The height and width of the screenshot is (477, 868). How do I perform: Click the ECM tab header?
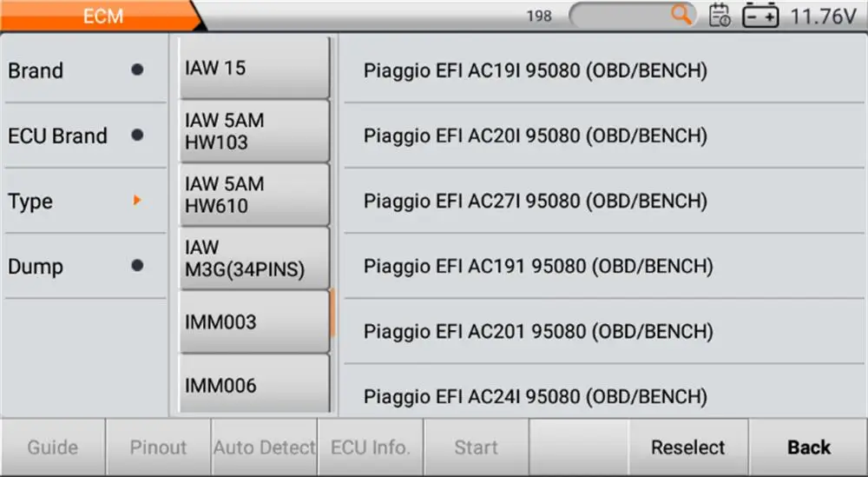tap(102, 16)
